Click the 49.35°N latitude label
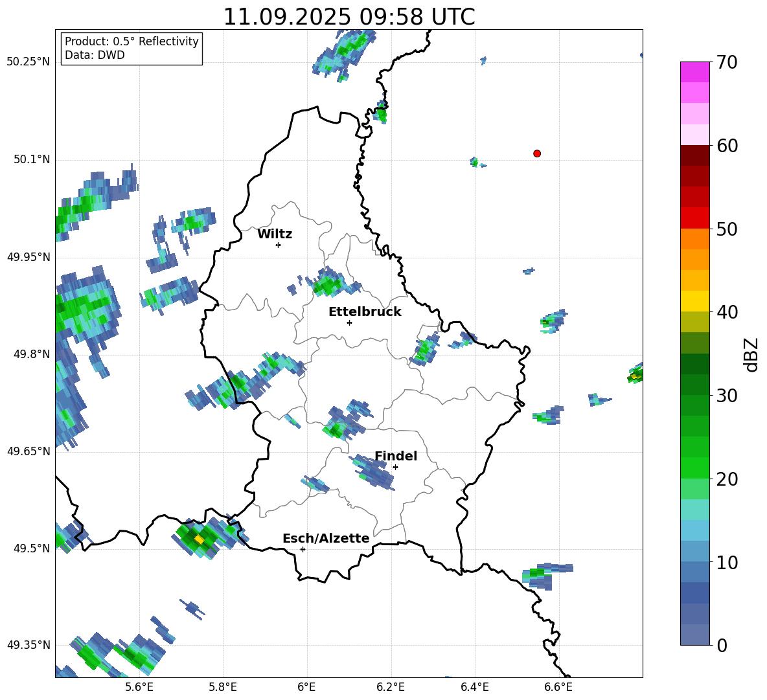 pyautogui.click(x=29, y=645)
